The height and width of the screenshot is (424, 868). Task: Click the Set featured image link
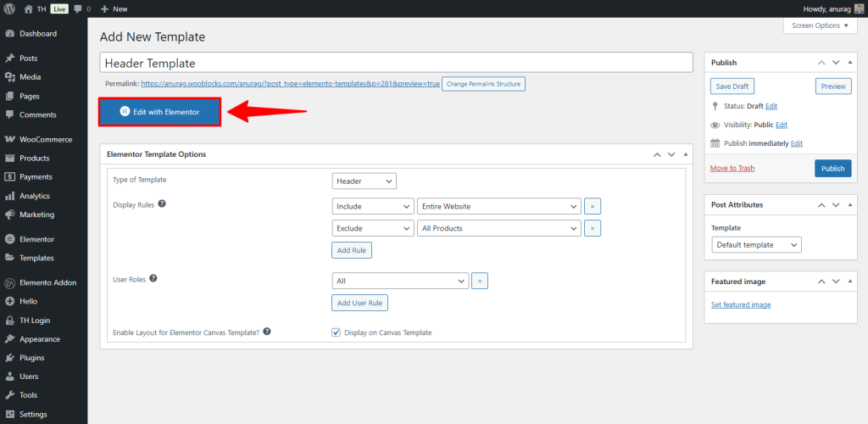pyautogui.click(x=741, y=304)
